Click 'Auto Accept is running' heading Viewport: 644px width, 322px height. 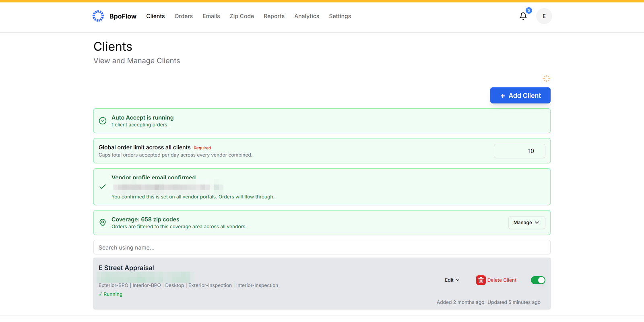point(142,118)
